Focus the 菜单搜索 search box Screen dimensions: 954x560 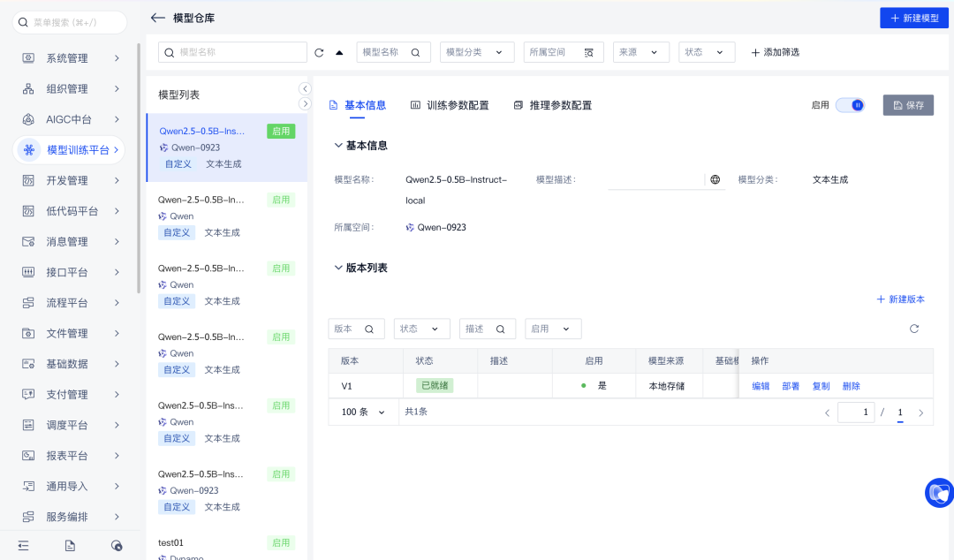[70, 22]
